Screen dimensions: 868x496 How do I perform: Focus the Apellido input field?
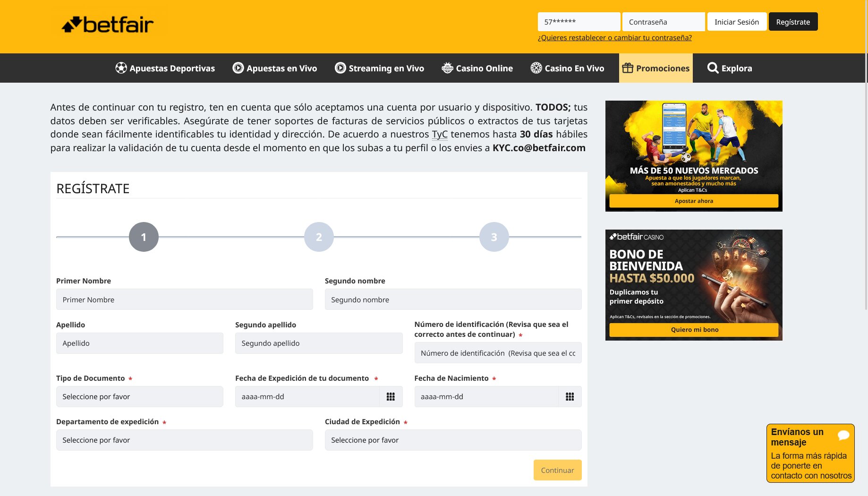click(140, 343)
